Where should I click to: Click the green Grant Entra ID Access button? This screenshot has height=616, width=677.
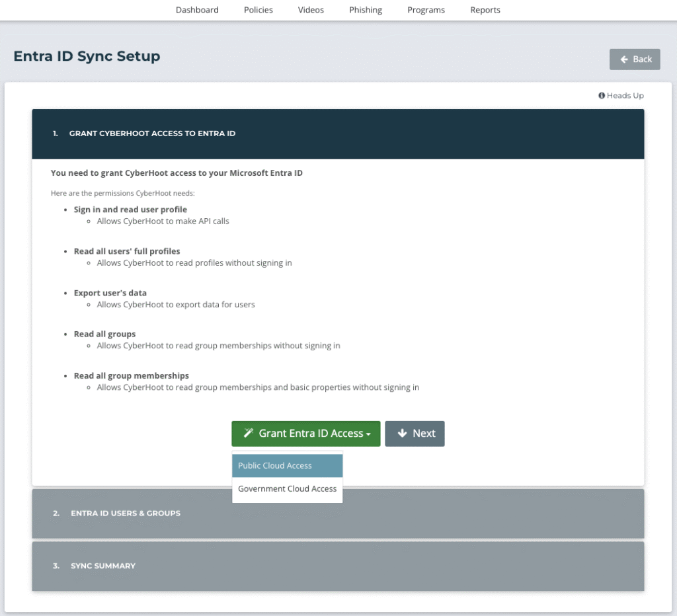(x=305, y=434)
